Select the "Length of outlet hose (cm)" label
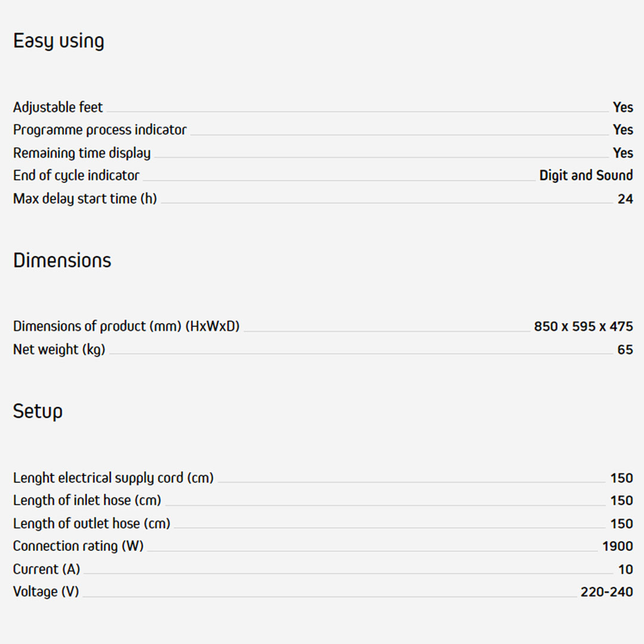 [91, 524]
